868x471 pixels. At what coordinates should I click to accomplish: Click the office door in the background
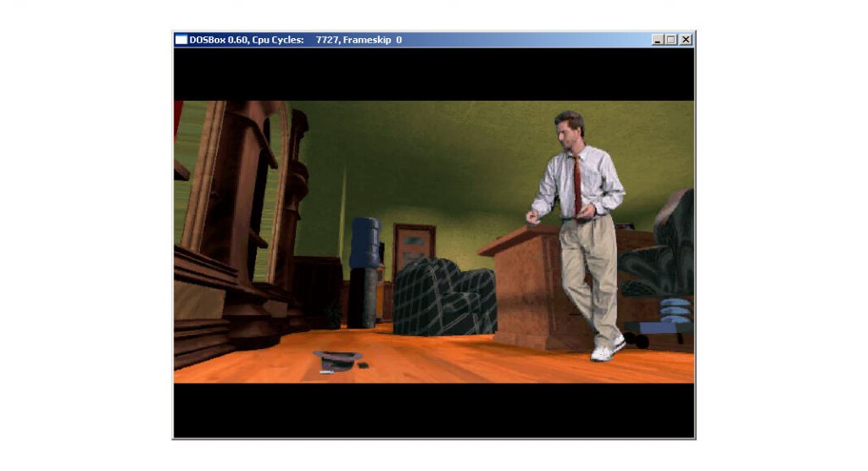coord(414,250)
